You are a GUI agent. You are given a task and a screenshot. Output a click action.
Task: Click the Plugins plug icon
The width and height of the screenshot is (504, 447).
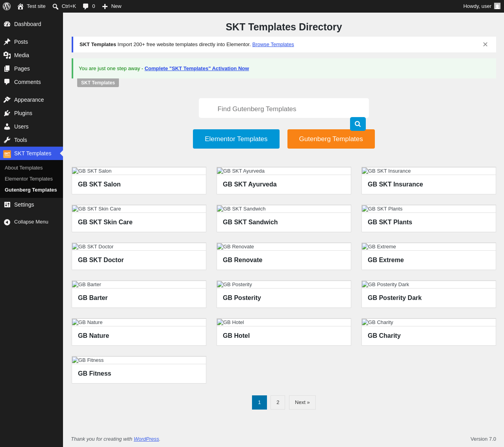7,113
